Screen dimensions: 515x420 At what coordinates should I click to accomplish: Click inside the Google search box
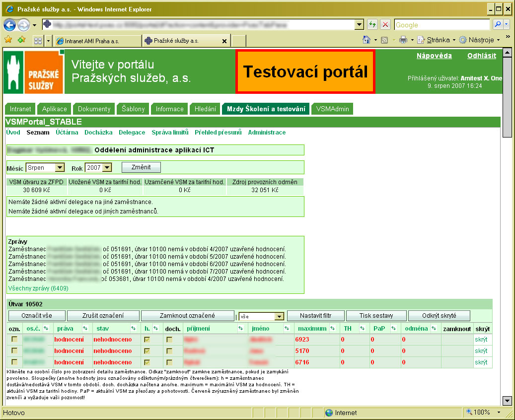[442, 25]
